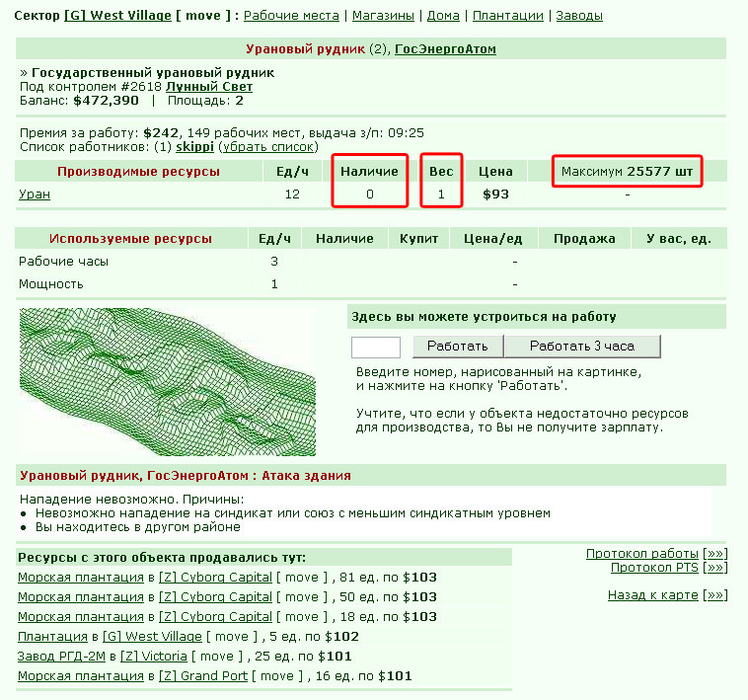Image resolution: width=748 pixels, height=700 pixels.
Task: Click the balance value $472,390
Action: click(x=106, y=100)
